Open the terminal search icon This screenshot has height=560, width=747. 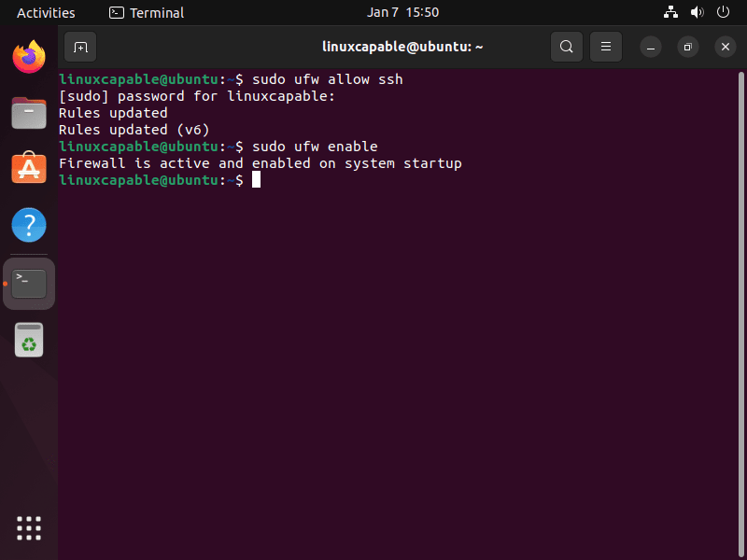coord(567,47)
